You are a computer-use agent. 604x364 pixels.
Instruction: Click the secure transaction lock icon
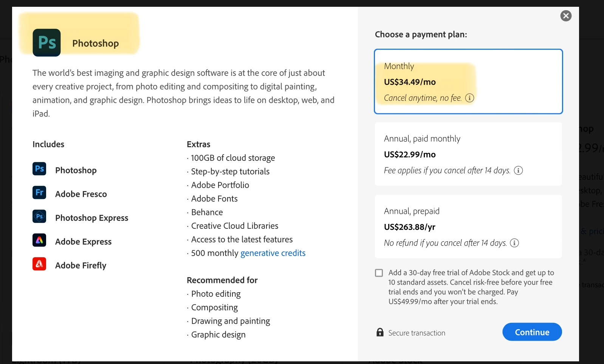(x=380, y=332)
